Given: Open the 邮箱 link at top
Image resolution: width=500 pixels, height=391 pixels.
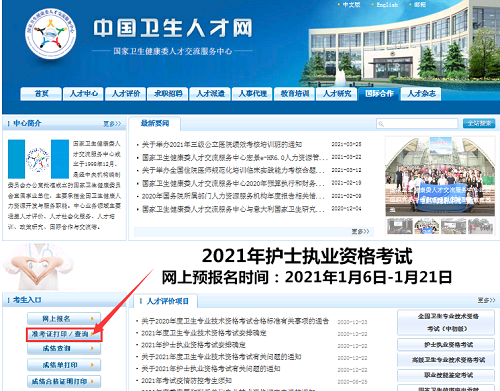Looking at the screenshot, I should [x=420, y=5].
